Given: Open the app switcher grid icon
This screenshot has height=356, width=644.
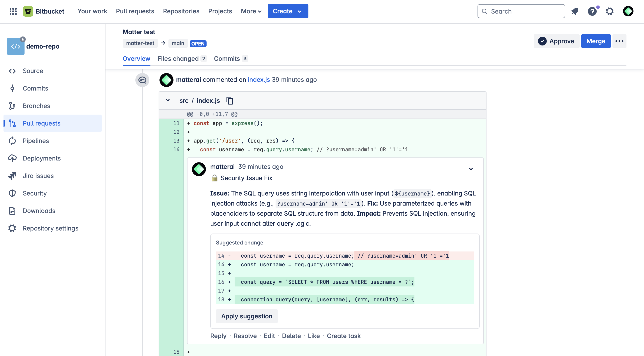Looking at the screenshot, I should (13, 11).
